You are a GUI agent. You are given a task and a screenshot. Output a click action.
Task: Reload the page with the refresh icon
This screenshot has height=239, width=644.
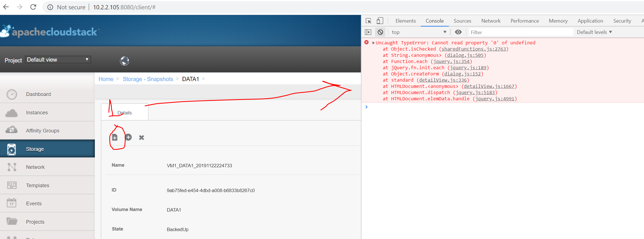point(33,7)
